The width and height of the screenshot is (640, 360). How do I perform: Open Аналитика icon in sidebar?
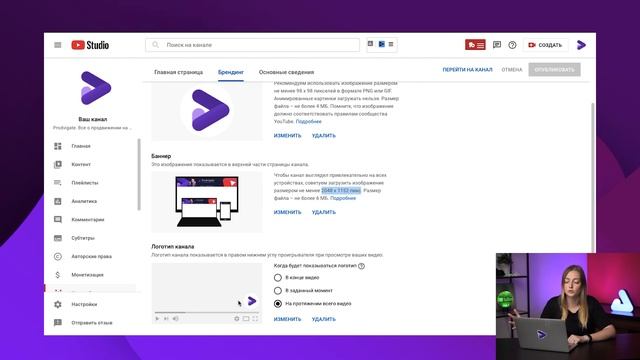click(x=58, y=201)
